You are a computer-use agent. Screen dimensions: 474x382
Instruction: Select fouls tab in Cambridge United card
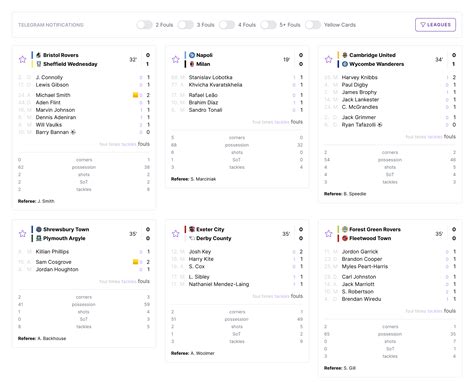point(450,136)
